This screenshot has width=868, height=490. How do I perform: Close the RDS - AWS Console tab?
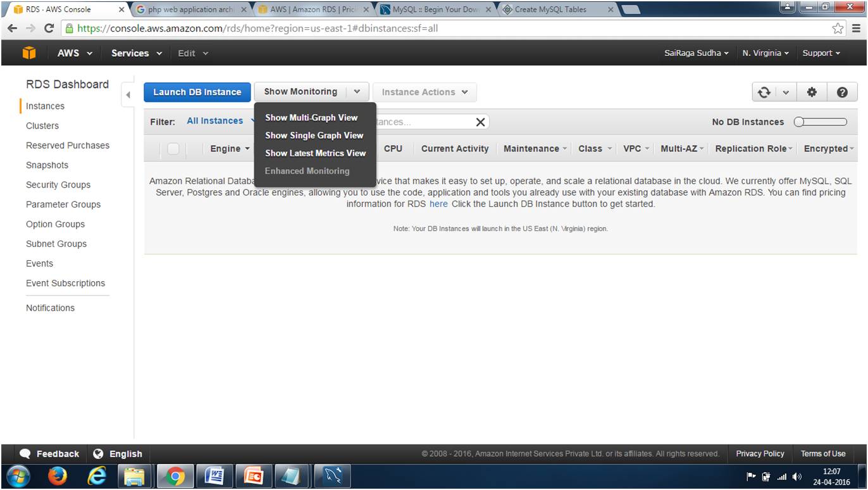(121, 9)
